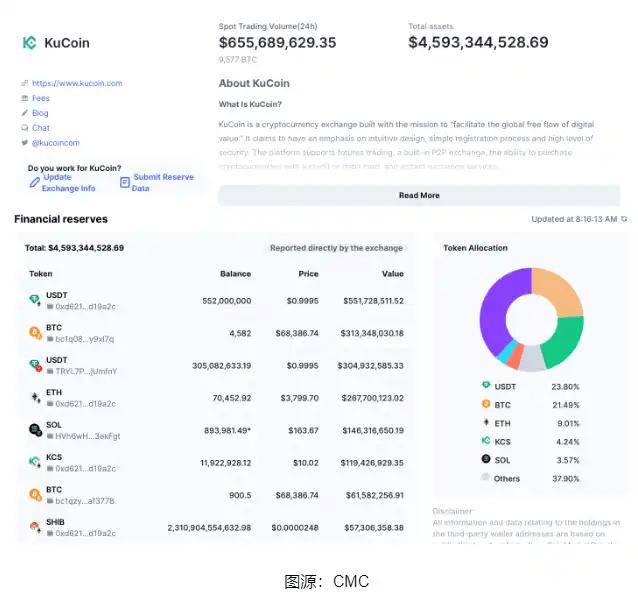Viewport: 638px width, 597px height.
Task: Click the USDT icon in the TRYL7P row
Action: tap(35, 365)
